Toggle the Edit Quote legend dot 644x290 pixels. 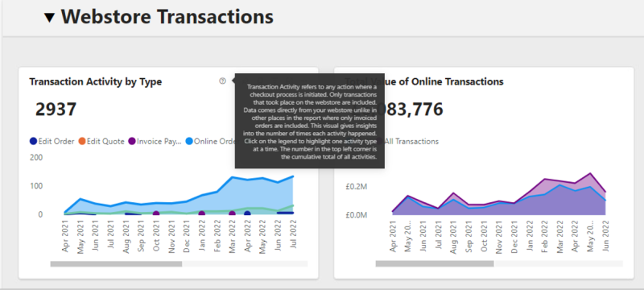tap(82, 141)
